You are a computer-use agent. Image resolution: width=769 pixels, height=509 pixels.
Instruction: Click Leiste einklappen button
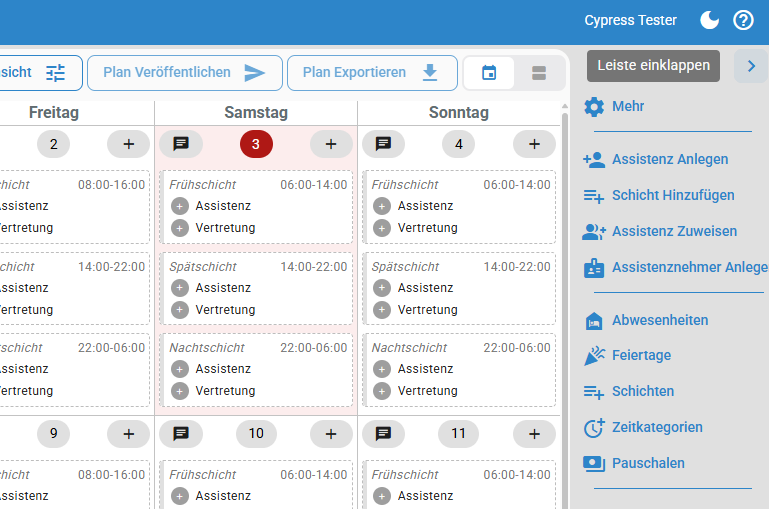[653, 66]
